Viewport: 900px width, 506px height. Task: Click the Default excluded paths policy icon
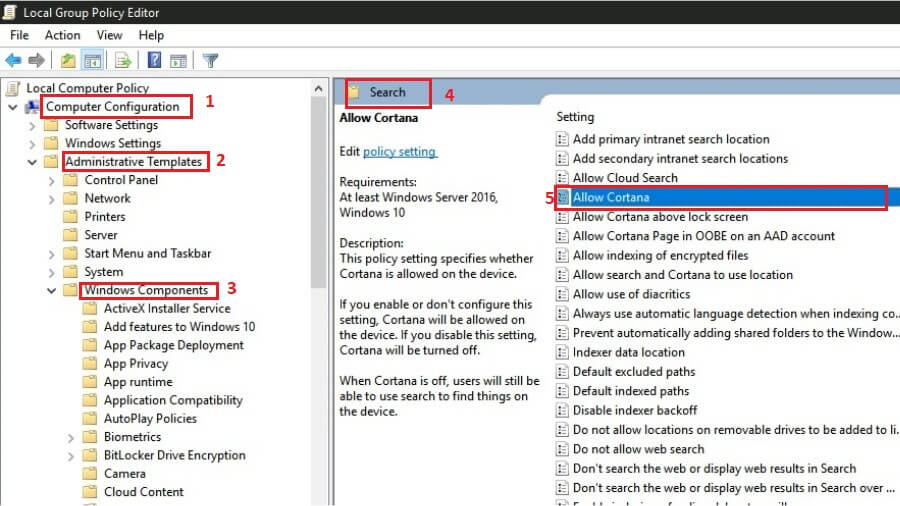coord(562,372)
